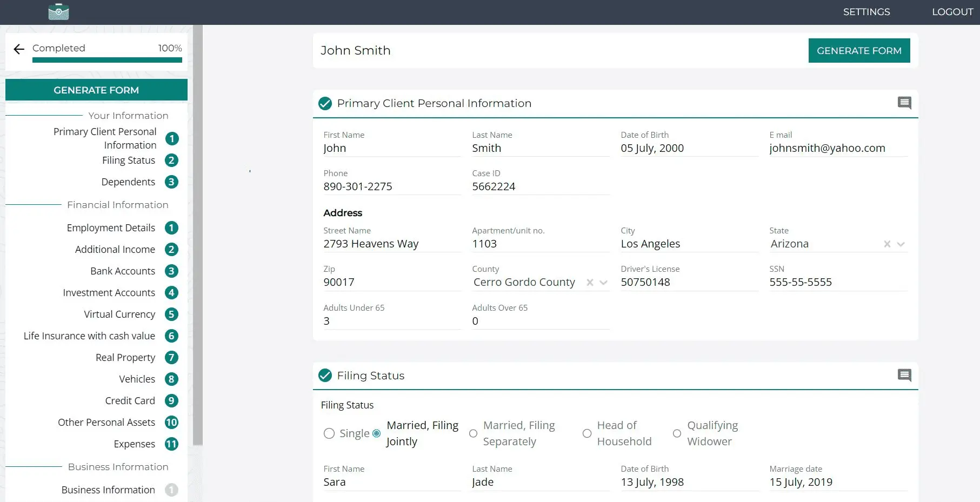Click the sidebar vertical scrollbar
The image size is (980, 502).
pos(198,235)
